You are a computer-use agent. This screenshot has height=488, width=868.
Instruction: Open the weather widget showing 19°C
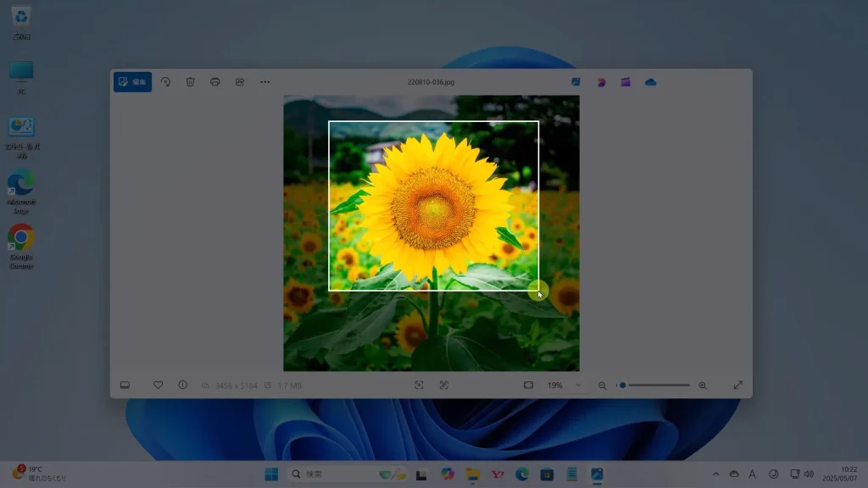(x=40, y=474)
